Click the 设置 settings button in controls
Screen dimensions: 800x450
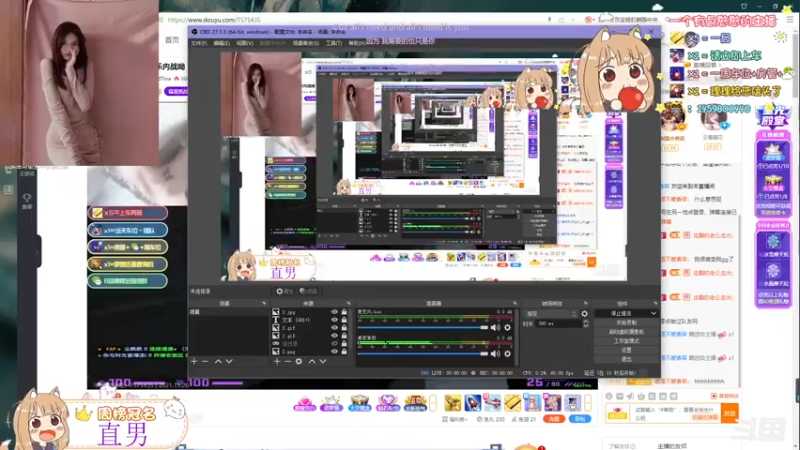pyautogui.click(x=626, y=350)
